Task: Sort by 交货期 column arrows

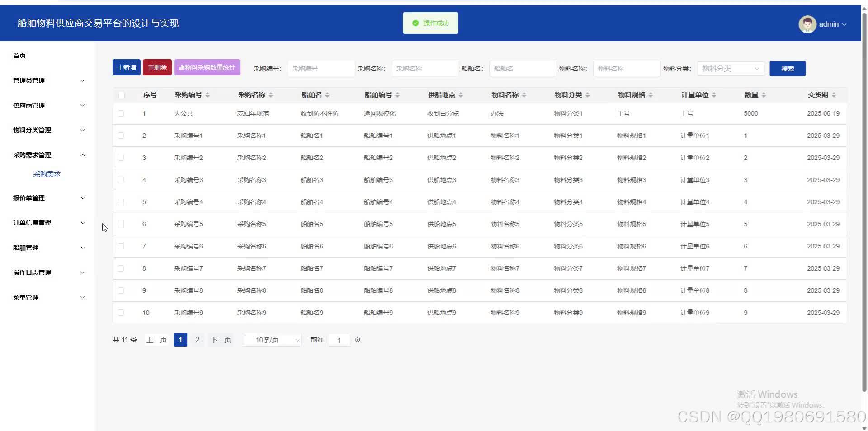Action: [834, 95]
